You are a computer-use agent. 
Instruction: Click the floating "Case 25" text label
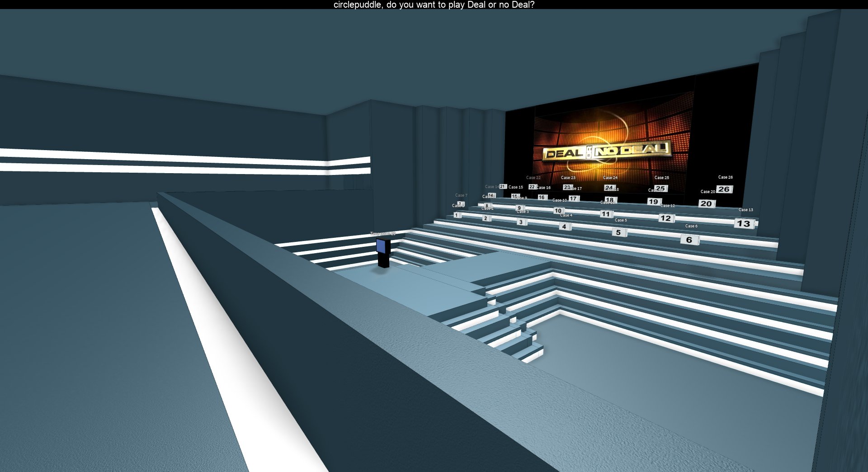tap(662, 178)
